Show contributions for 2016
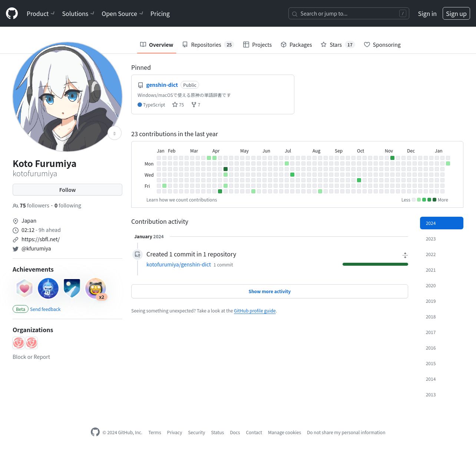 point(442,348)
